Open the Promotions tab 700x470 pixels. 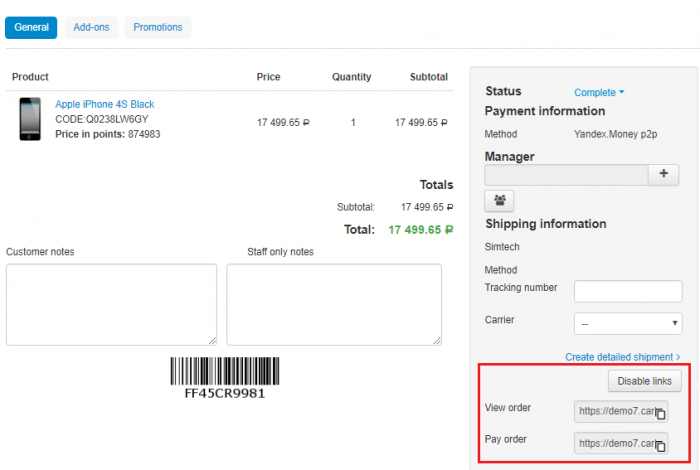(x=158, y=28)
